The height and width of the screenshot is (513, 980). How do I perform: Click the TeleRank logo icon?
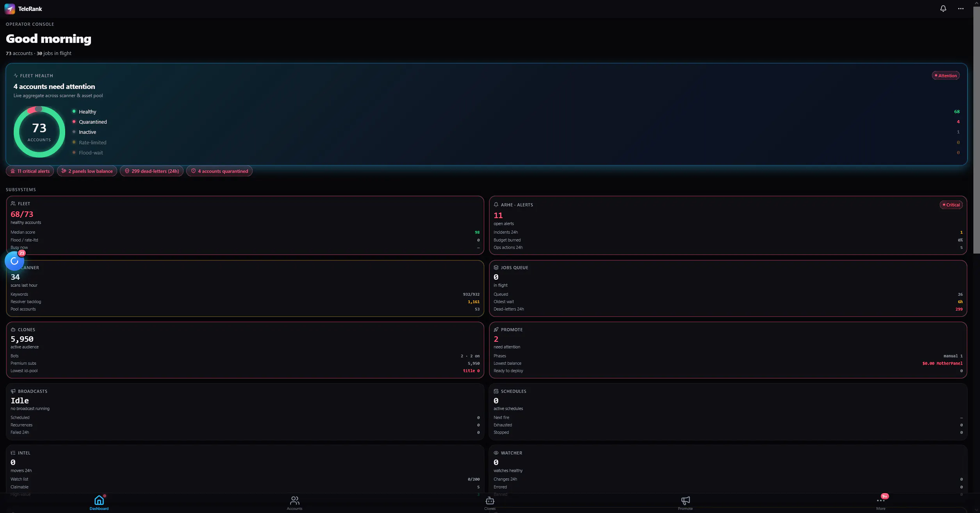click(x=10, y=9)
